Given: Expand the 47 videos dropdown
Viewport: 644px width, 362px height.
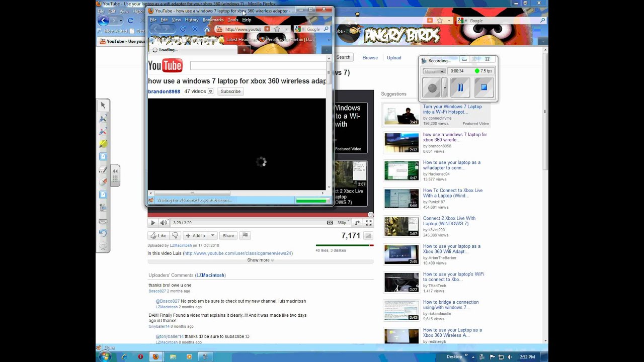Looking at the screenshot, I should tap(210, 92).
